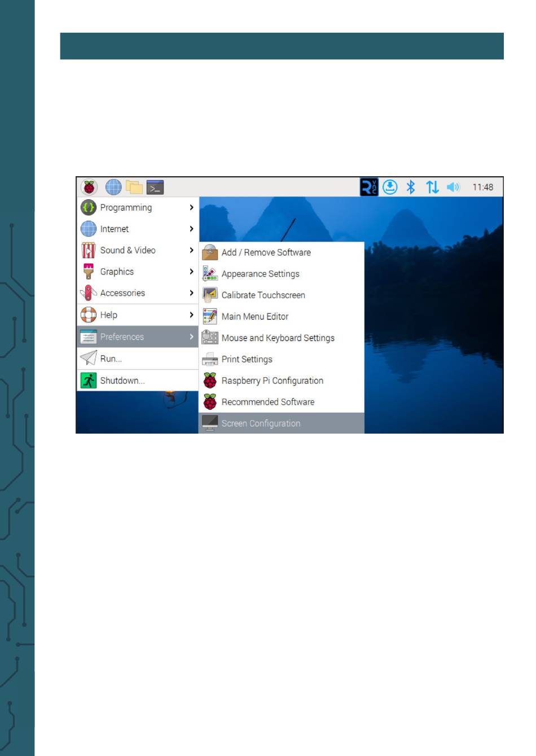Expand the Graphics submenu arrow
The image size is (536, 756).
tap(191, 272)
